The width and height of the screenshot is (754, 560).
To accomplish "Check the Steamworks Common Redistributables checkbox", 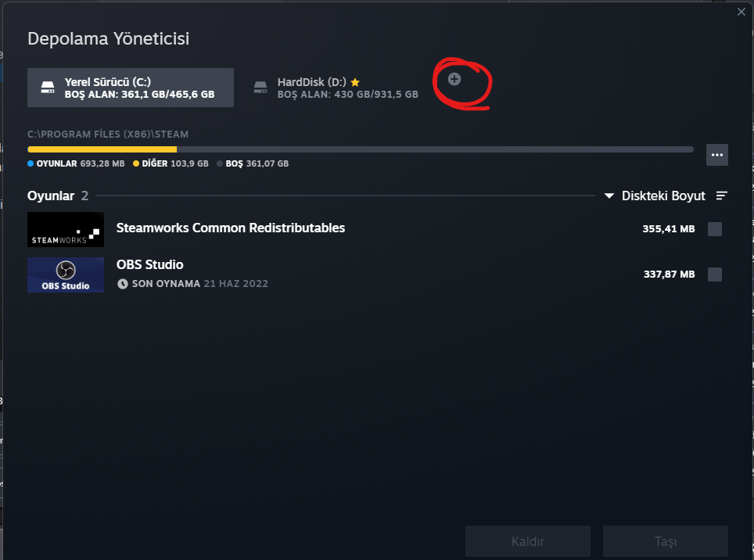I will click(715, 229).
